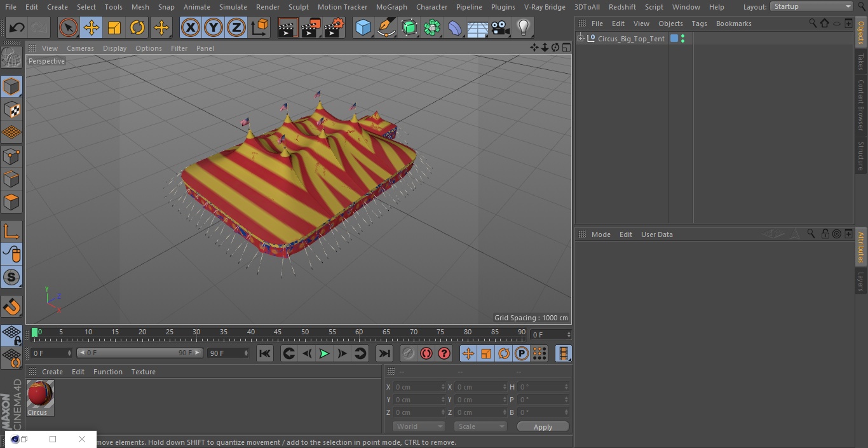The height and width of the screenshot is (448, 868).
Task: Toggle Snap S icon
Action: [11, 278]
